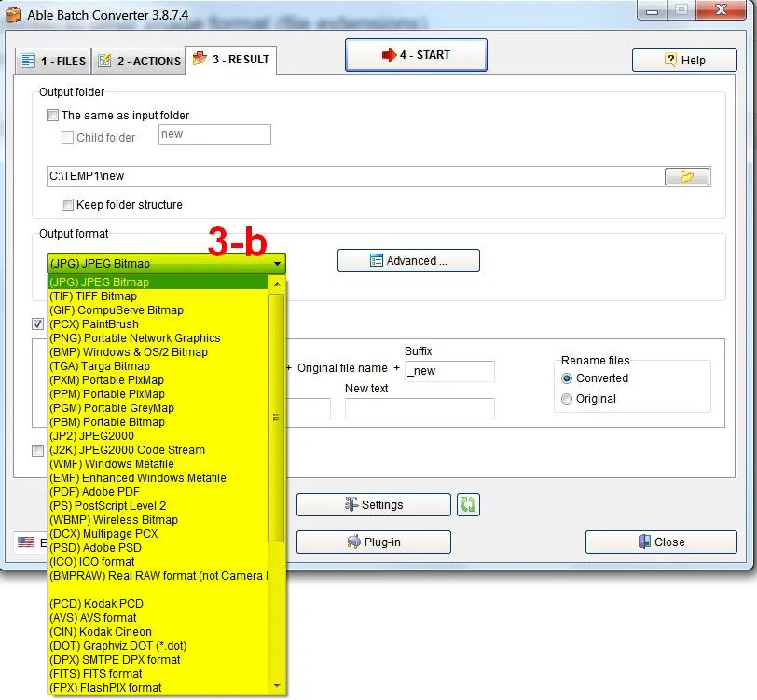Switch to the 1 - FILES tab
This screenshot has height=700, width=757.
(53, 62)
